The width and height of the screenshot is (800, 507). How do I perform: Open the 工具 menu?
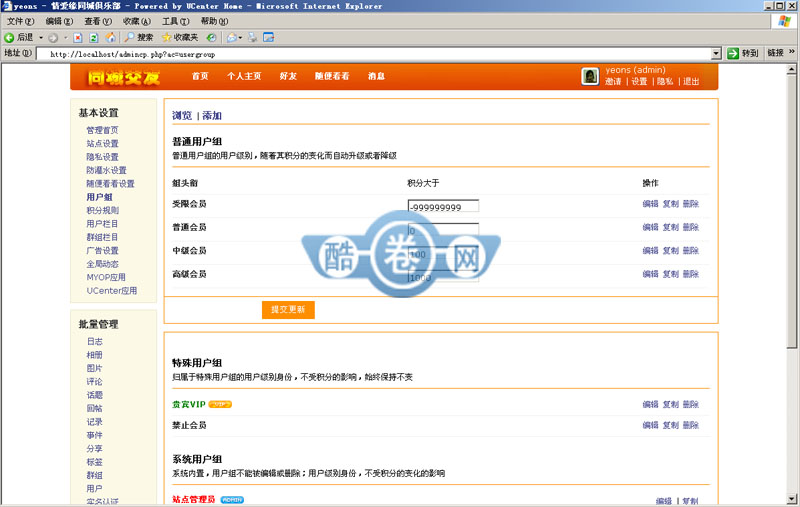[x=175, y=21]
